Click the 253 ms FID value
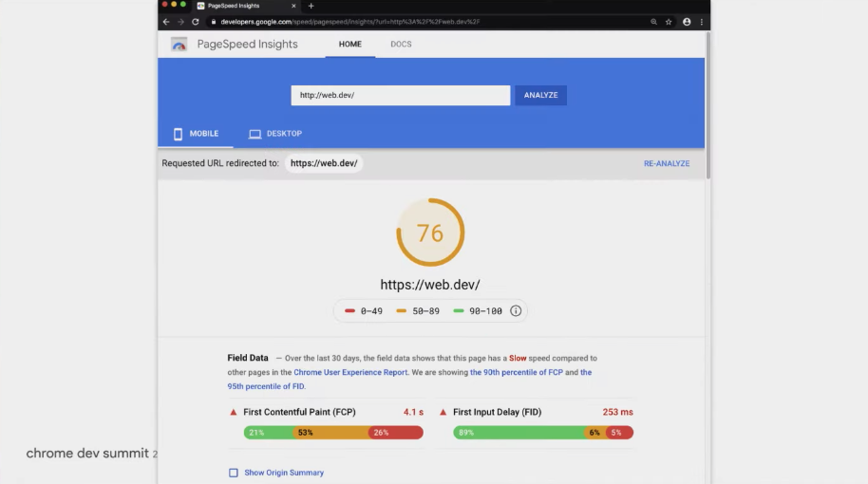868x484 pixels. click(618, 412)
